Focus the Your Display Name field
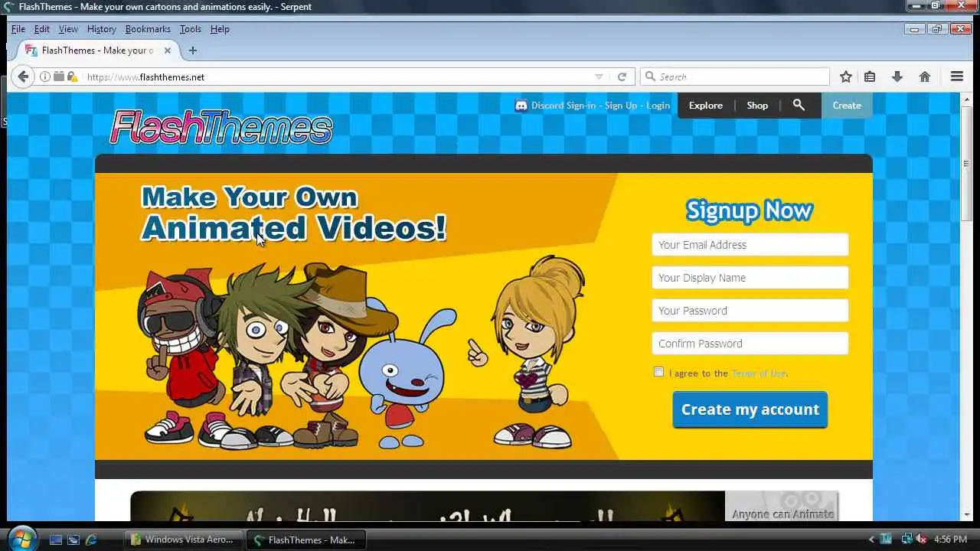Viewport: 980px width, 551px height. (x=750, y=278)
